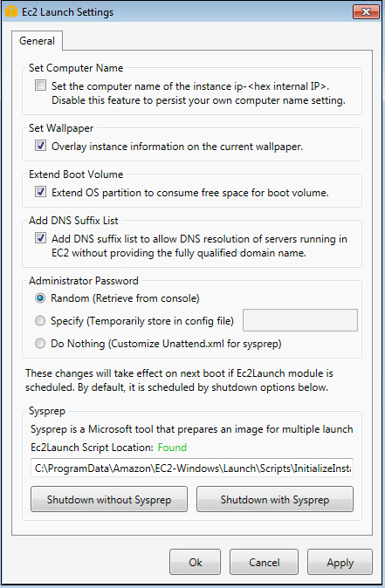Disable the Add DNS suffix list checkbox
This screenshot has width=385, height=588.
point(40,238)
